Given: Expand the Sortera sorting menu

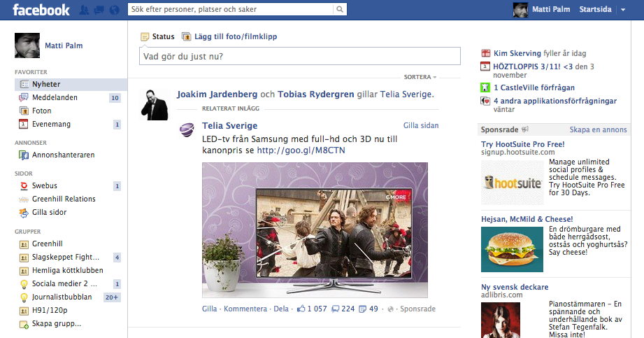Looking at the screenshot, I should 420,77.
